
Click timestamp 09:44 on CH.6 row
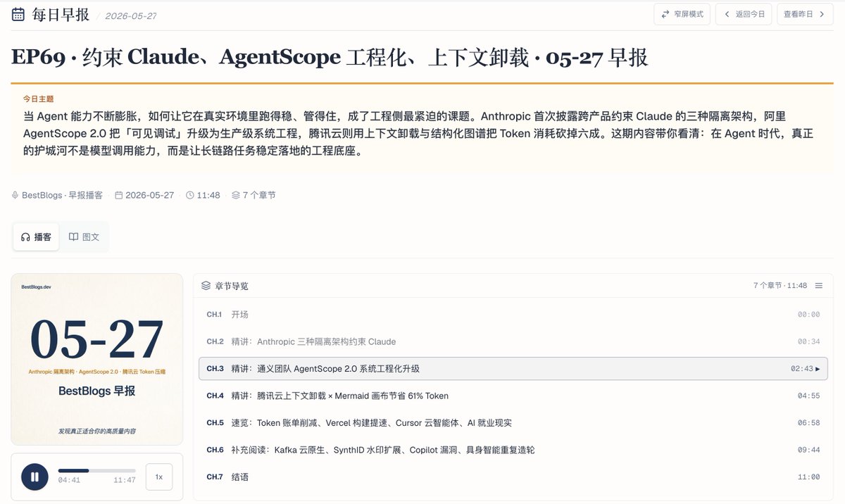(x=809, y=450)
